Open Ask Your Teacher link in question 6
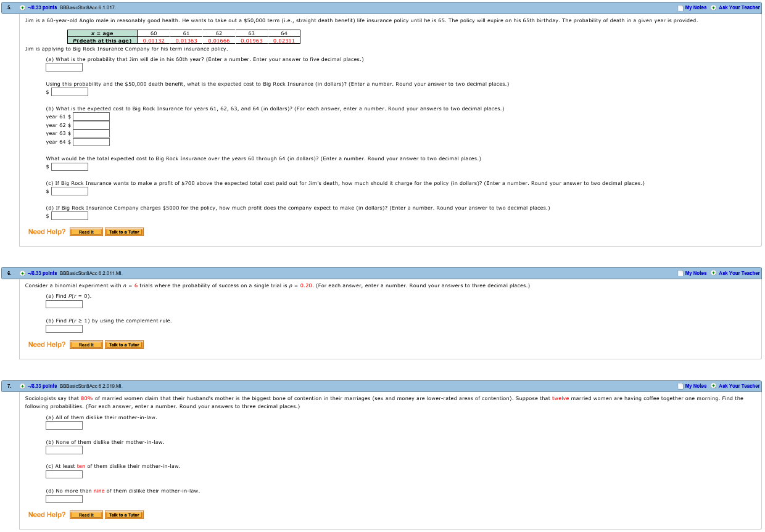The width and height of the screenshot is (765, 532). (739, 273)
